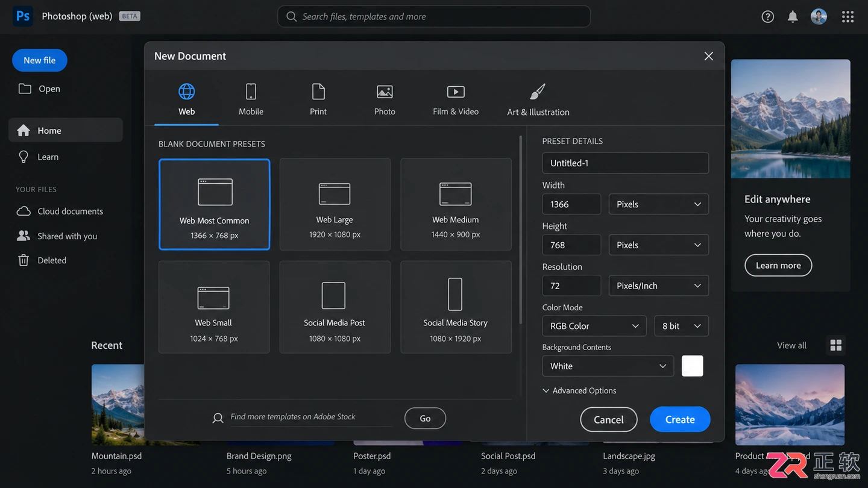
Task: Open the apps grid icon in header
Action: pyautogui.click(x=848, y=17)
